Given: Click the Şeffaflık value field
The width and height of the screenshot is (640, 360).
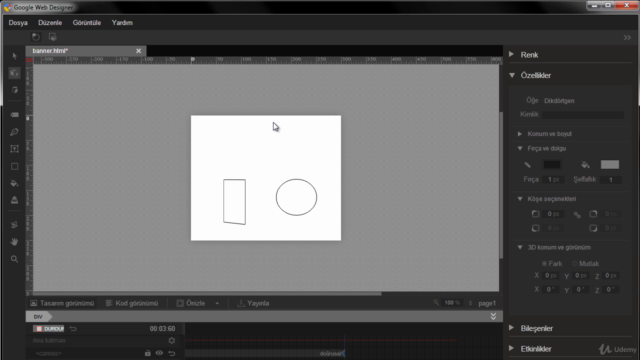Looking at the screenshot, I should [x=611, y=180].
